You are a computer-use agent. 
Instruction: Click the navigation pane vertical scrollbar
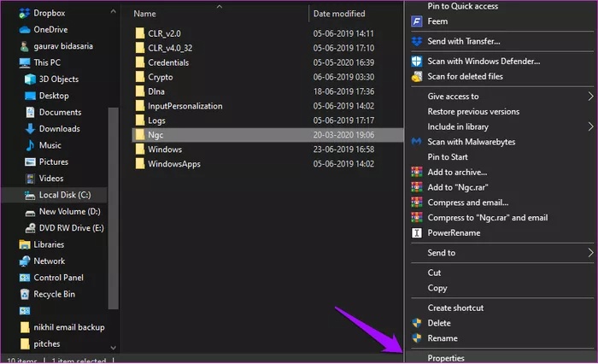[112, 171]
